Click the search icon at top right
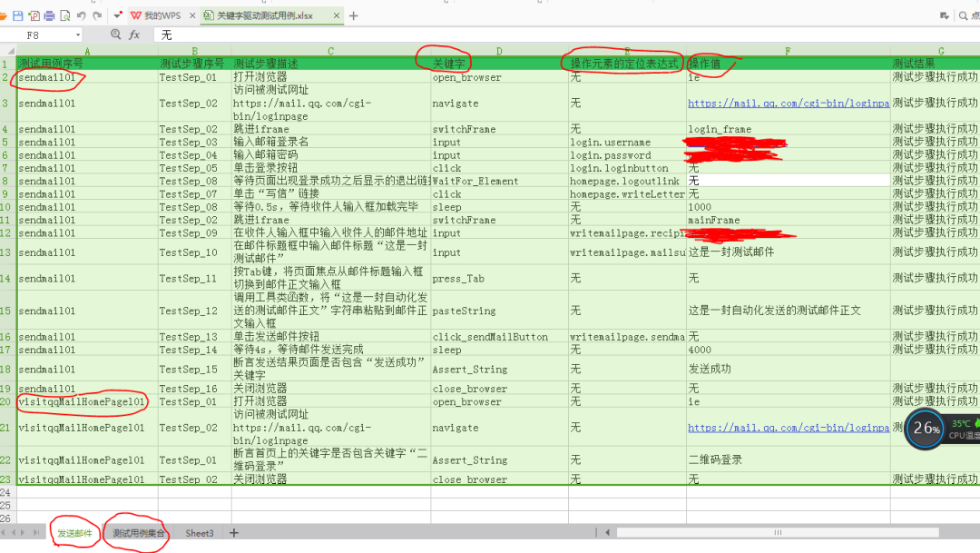Image resolution: width=980 pixels, height=553 pixels. (963, 15)
